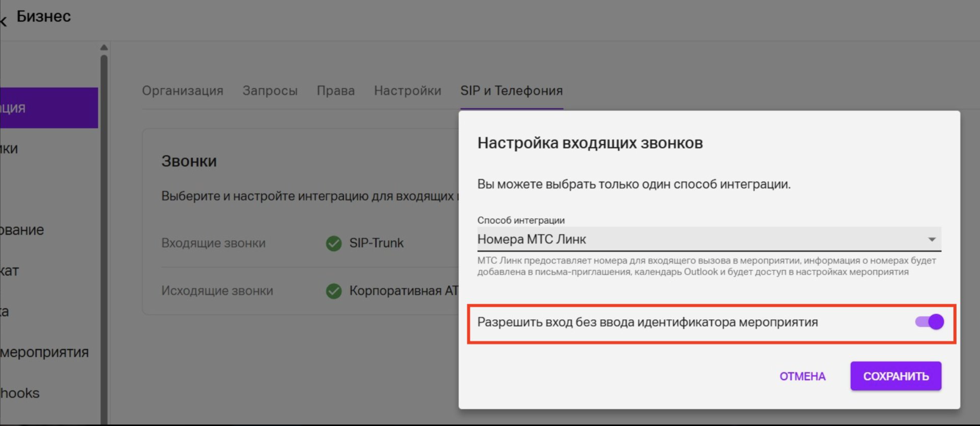Open the hooks sidebar item
The height and width of the screenshot is (426, 980).
pos(20,393)
